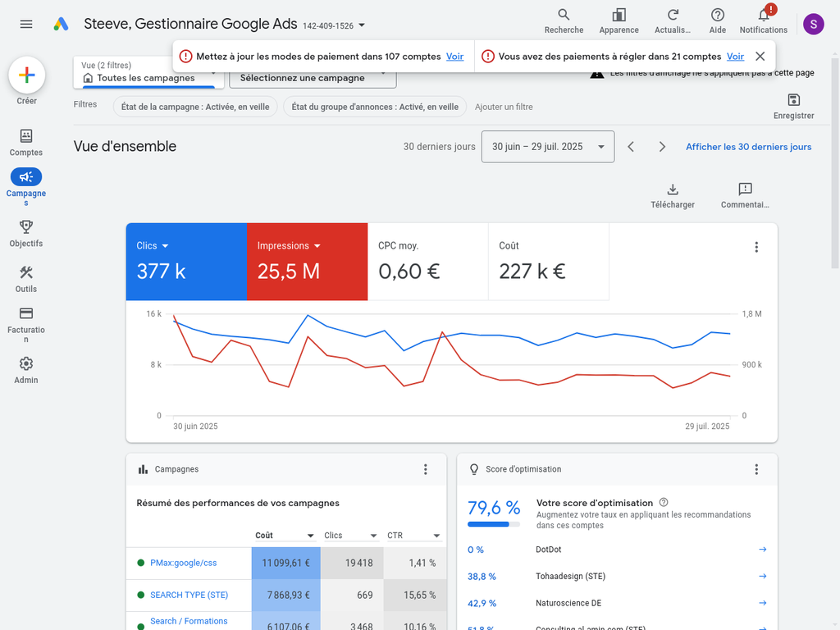Open the hamburger main menu

(25, 24)
